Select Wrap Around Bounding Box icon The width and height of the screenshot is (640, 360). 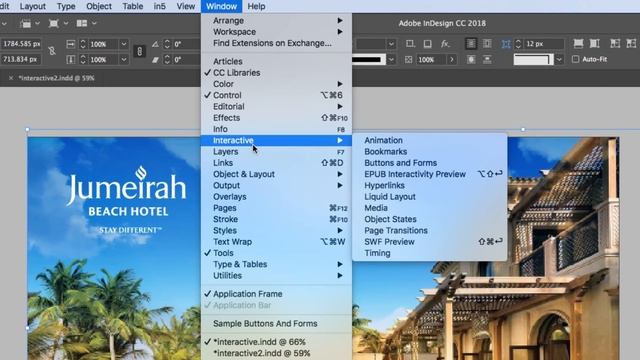[x=487, y=44]
